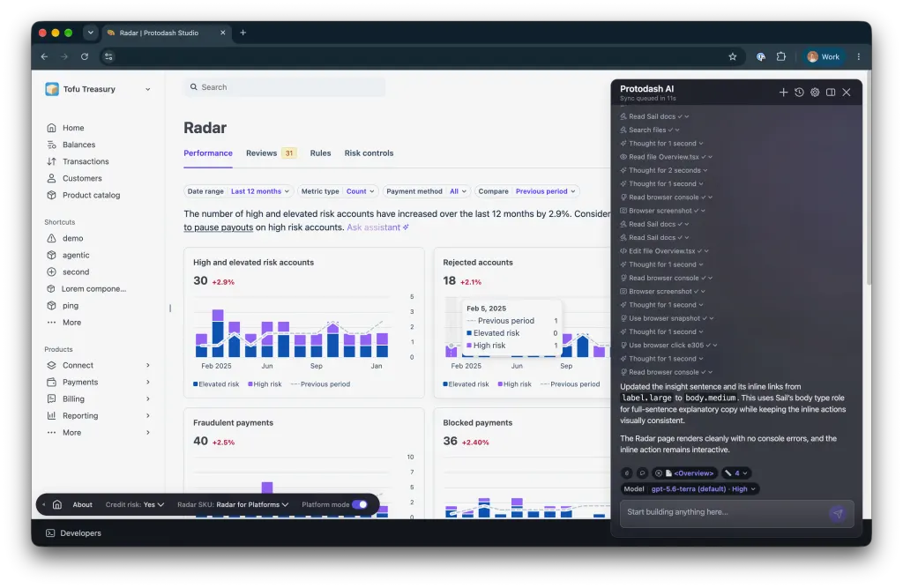The image size is (903, 588).
Task: Switch to the Rules tab
Action: pos(320,153)
